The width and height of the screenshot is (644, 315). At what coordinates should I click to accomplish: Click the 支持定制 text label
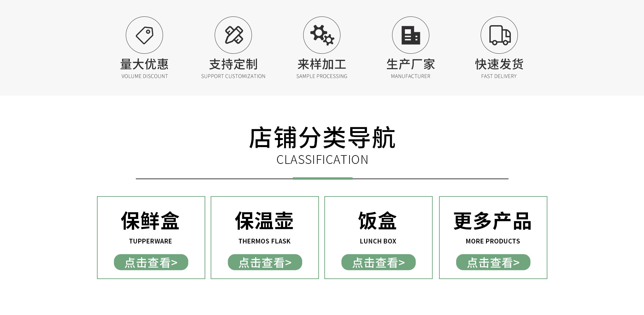[x=233, y=64]
